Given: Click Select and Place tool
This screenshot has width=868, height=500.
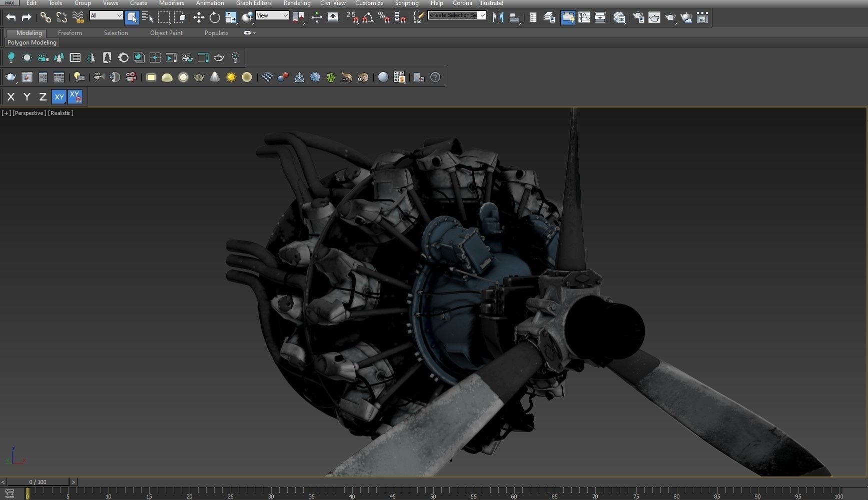Looking at the screenshot, I should click(247, 17).
